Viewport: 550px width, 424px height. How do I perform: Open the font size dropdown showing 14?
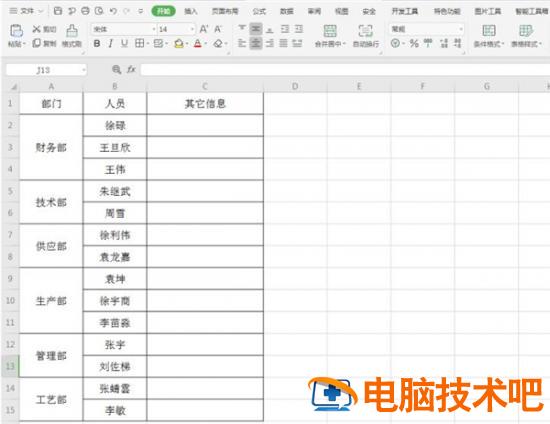pyautogui.click(x=176, y=29)
